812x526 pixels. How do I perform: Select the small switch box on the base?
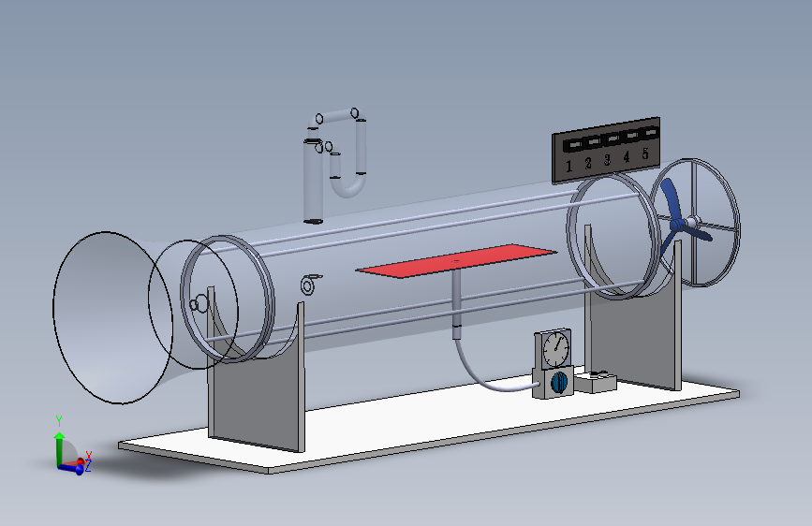(597, 382)
